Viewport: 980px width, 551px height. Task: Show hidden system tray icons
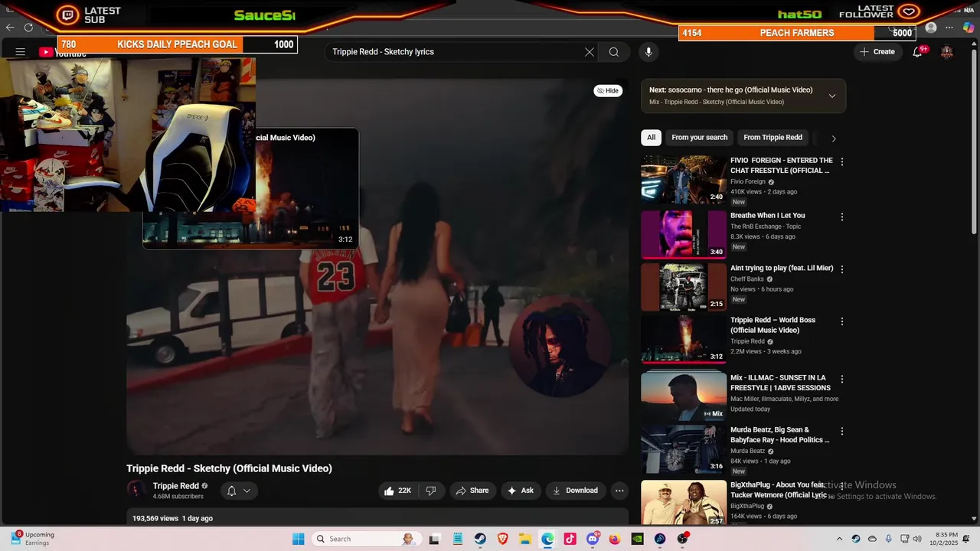839,539
